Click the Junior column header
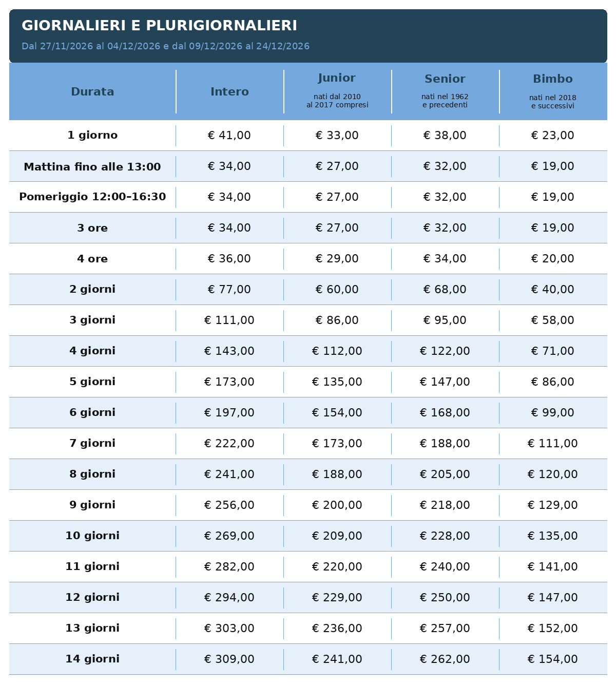This screenshot has height=684, width=616. (337, 78)
